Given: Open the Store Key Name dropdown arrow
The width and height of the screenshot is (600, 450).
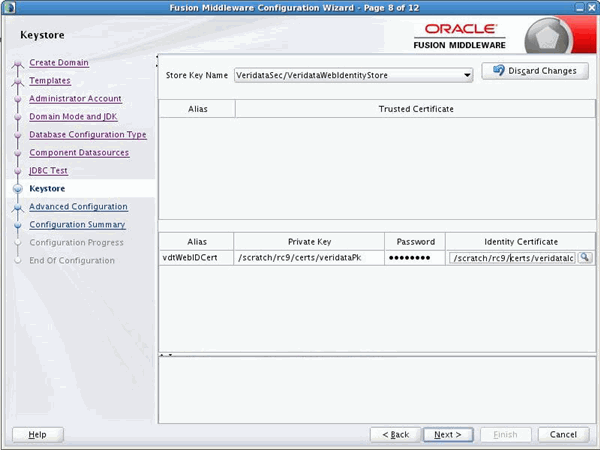Looking at the screenshot, I should point(467,75).
